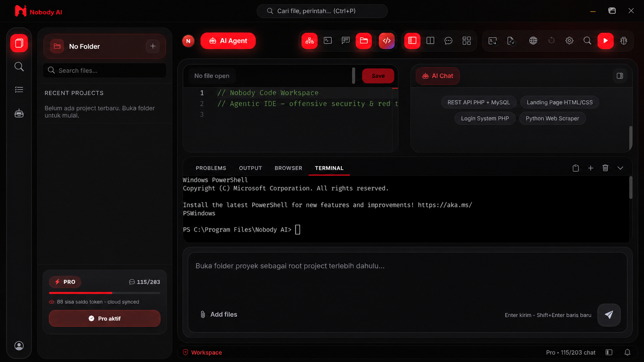Toggle AI Chat panel layout icon
The image size is (644, 362).
(x=620, y=76)
